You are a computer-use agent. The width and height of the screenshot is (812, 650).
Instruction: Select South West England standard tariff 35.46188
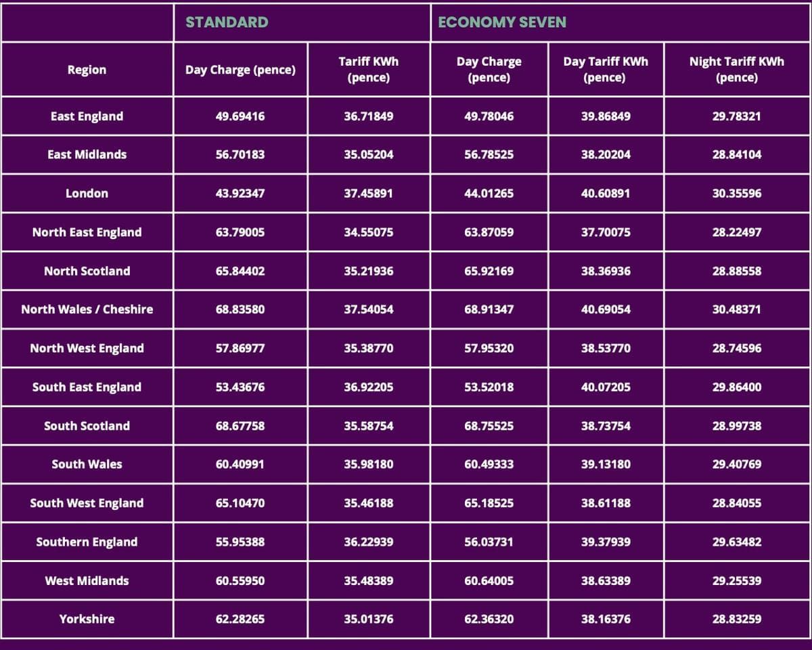[368, 503]
